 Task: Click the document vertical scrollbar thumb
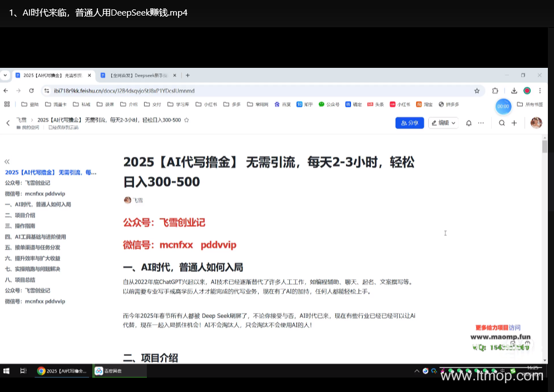pyautogui.click(x=545, y=146)
